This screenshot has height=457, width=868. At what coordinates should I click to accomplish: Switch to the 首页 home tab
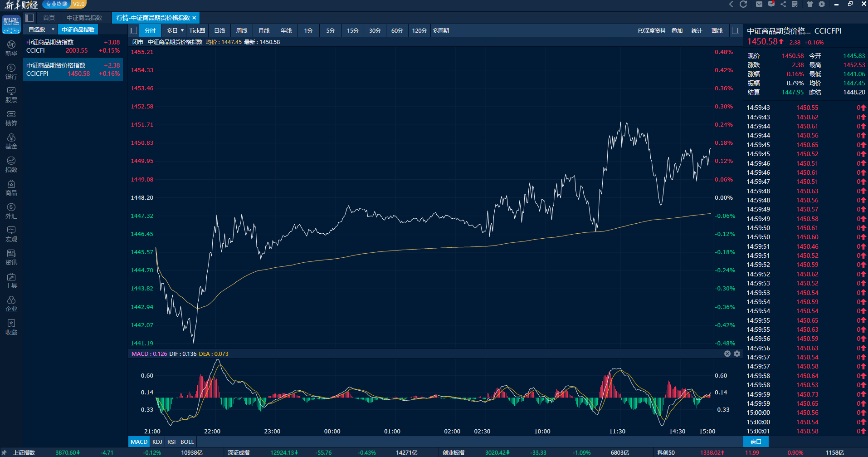tap(49, 18)
